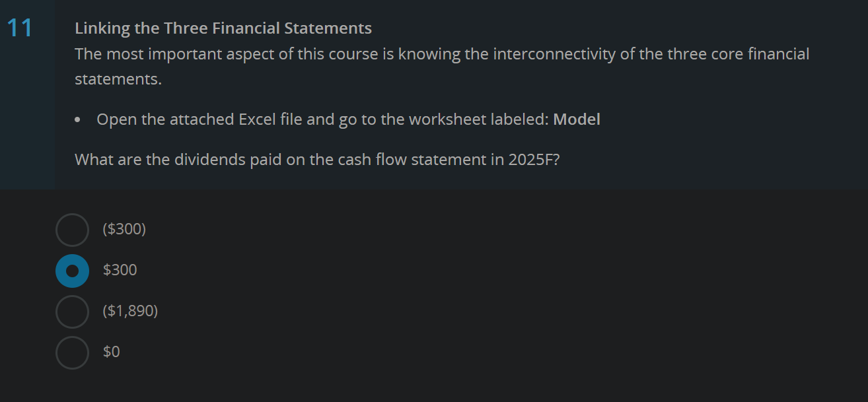Click the course description paragraph

tap(441, 66)
